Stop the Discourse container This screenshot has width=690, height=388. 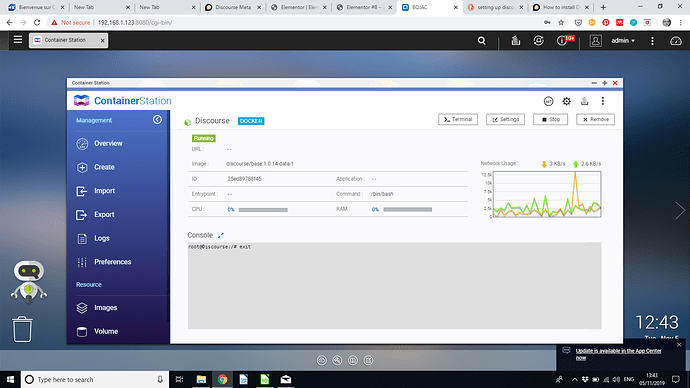(x=550, y=119)
